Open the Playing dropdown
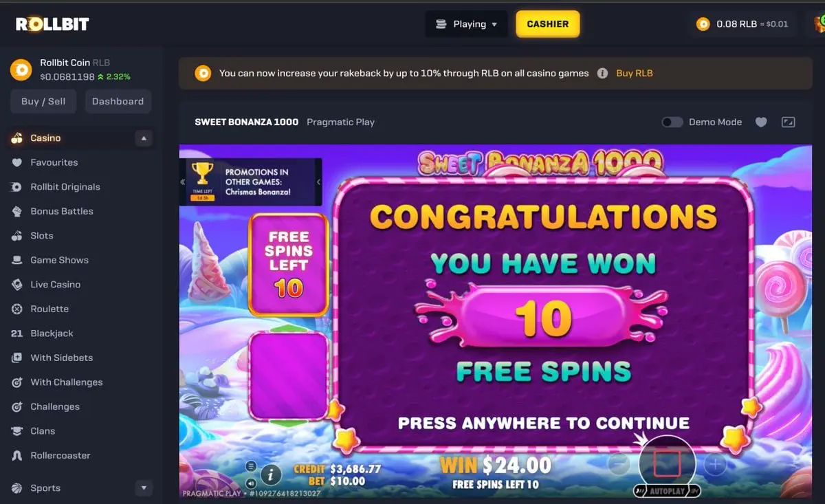 (466, 24)
